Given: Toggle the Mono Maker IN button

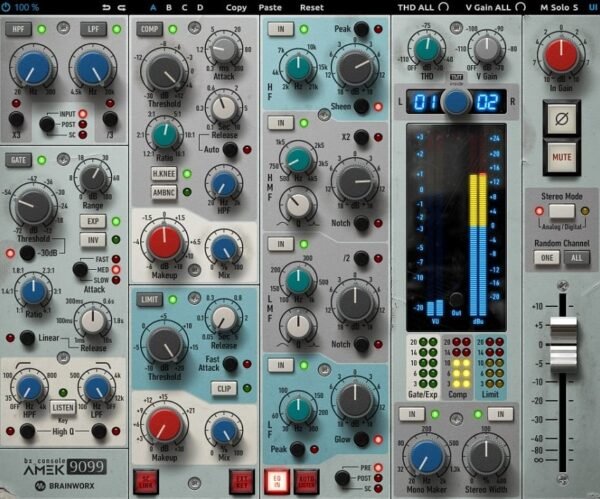Looking at the screenshot, I should click(x=412, y=414).
